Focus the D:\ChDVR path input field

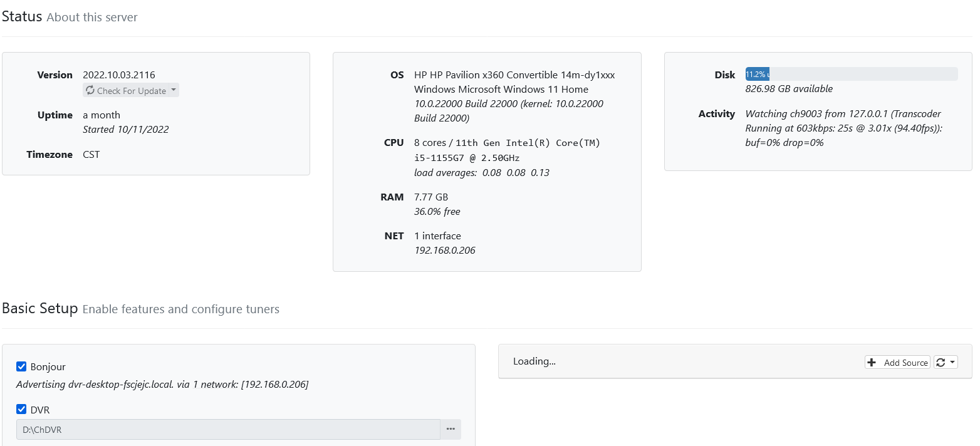[x=228, y=430]
